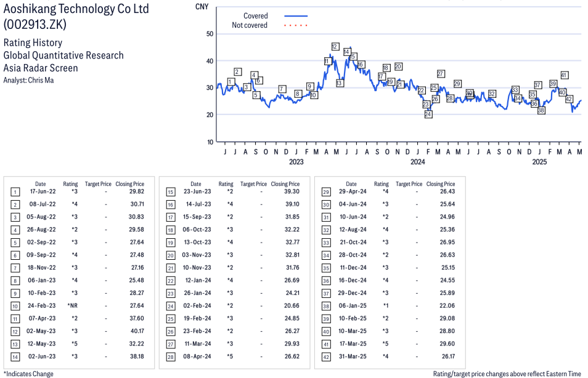Click the row number 14 box in the table
This screenshot has height=378, width=588.
[x=15, y=357]
